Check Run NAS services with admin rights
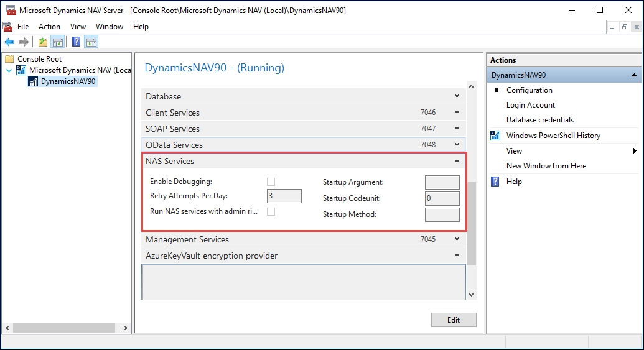 click(x=271, y=212)
